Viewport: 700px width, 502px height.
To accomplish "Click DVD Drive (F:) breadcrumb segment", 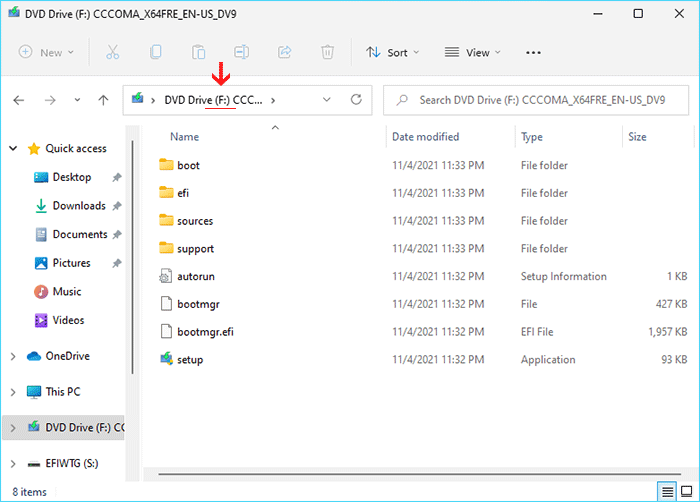I will click(x=213, y=100).
